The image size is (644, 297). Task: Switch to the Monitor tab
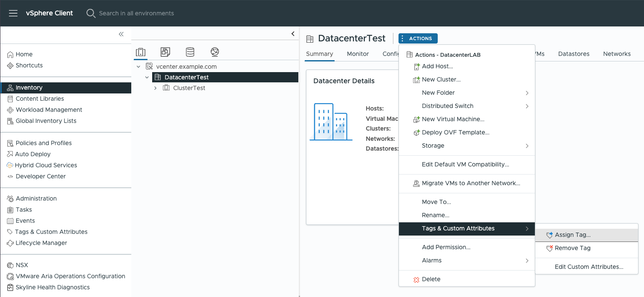click(358, 54)
